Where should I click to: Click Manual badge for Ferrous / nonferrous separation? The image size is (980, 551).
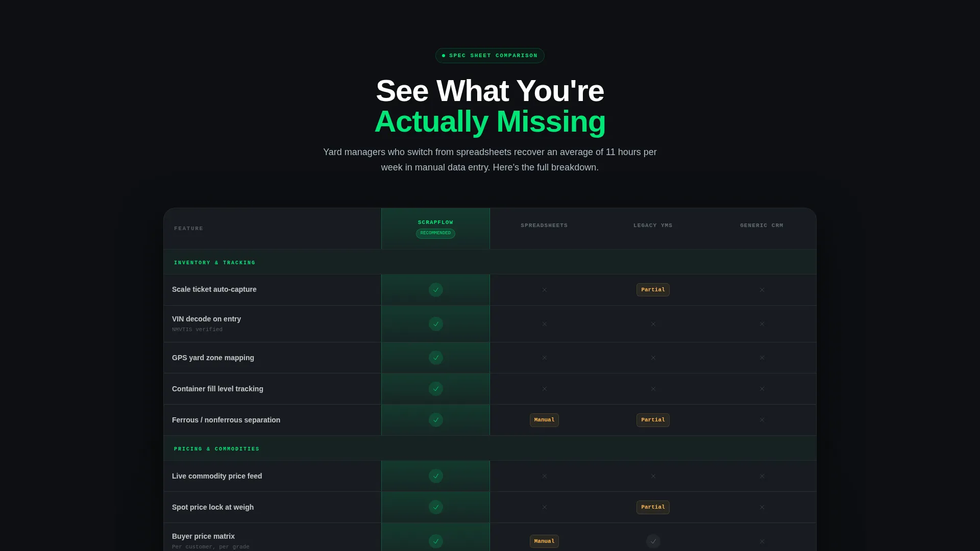tap(544, 420)
